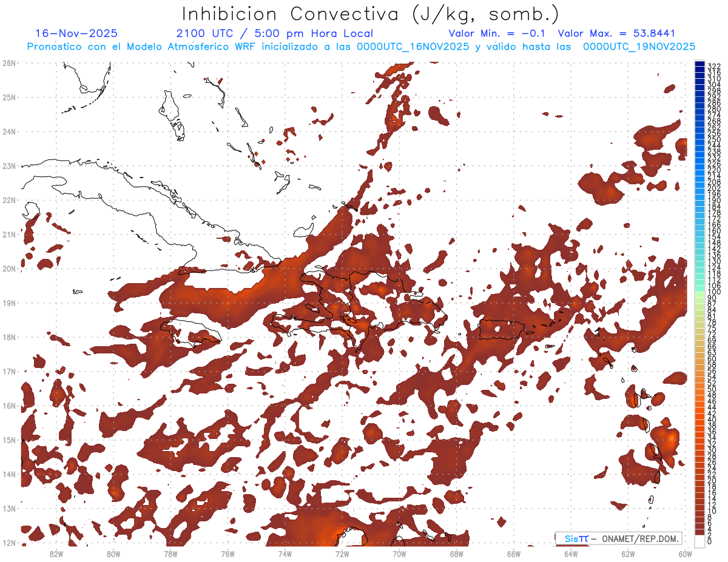Click the 322 value on the color scale
The height and width of the screenshot is (562, 728).
click(714, 66)
